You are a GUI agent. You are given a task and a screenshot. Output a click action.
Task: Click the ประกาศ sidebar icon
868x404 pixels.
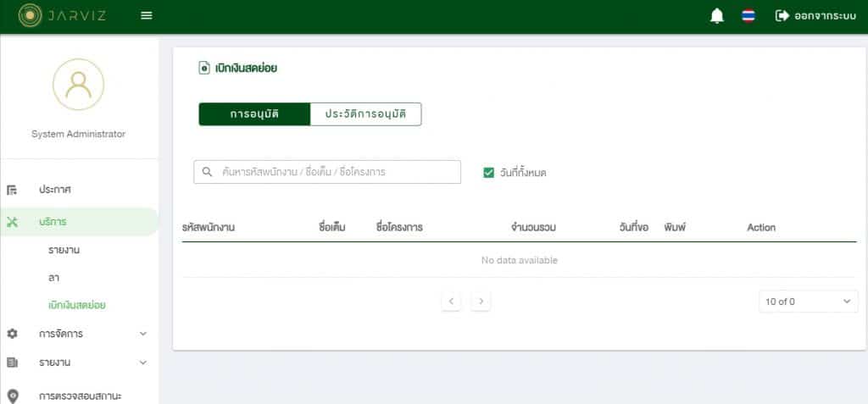click(12, 190)
